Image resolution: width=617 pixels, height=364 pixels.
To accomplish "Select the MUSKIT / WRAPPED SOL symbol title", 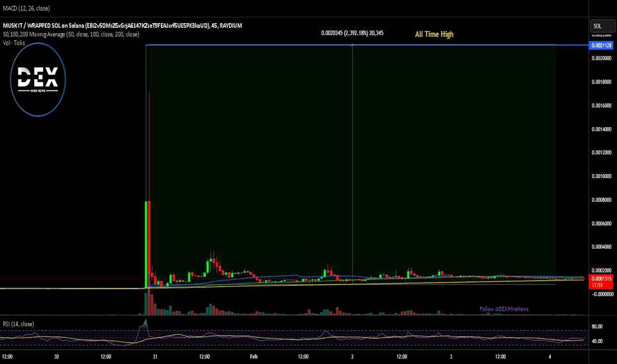I will tap(122, 26).
